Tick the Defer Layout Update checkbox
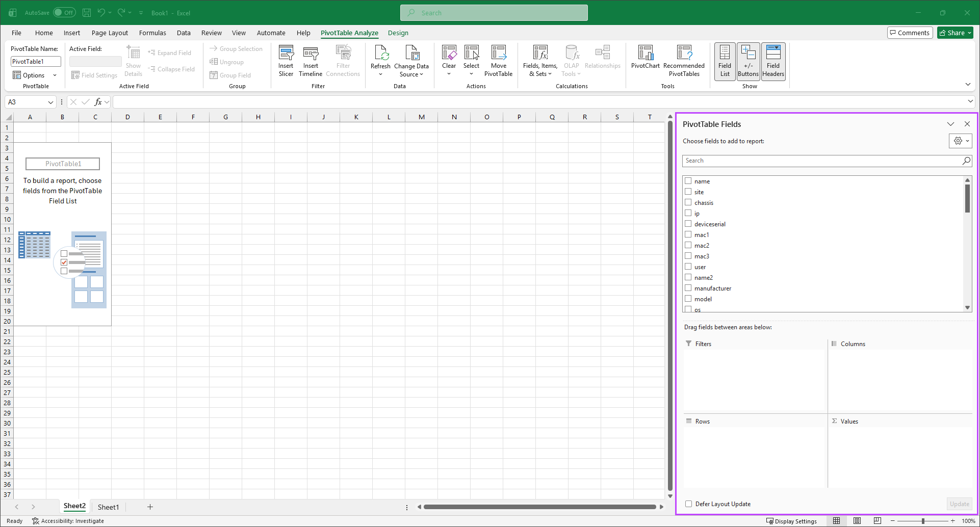 pyautogui.click(x=689, y=504)
